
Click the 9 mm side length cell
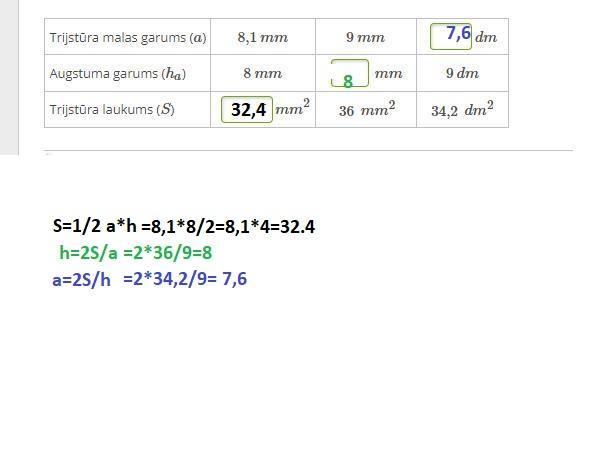click(365, 38)
